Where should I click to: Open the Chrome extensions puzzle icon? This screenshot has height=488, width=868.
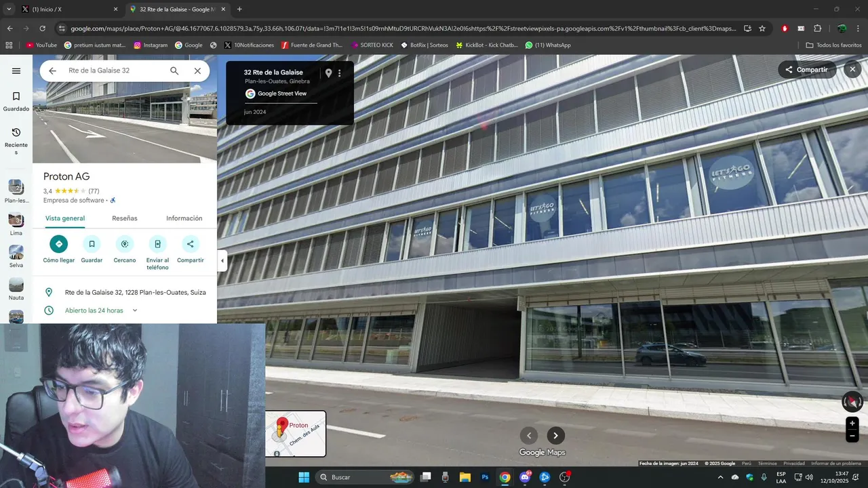818,28
